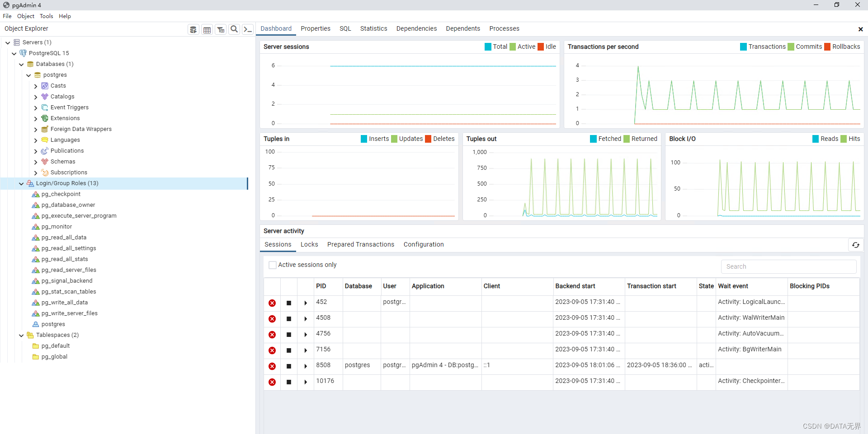Switch to the Dependents tab
The height and width of the screenshot is (434, 868).
pyautogui.click(x=463, y=28)
